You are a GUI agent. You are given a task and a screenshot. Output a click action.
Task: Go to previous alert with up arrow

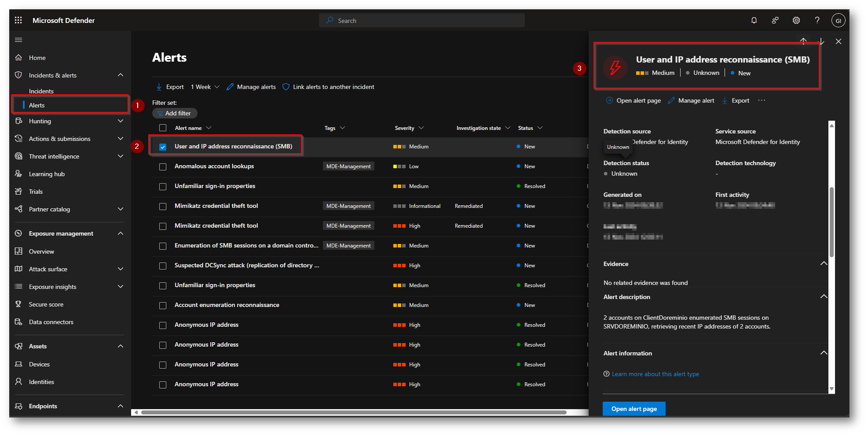point(803,41)
